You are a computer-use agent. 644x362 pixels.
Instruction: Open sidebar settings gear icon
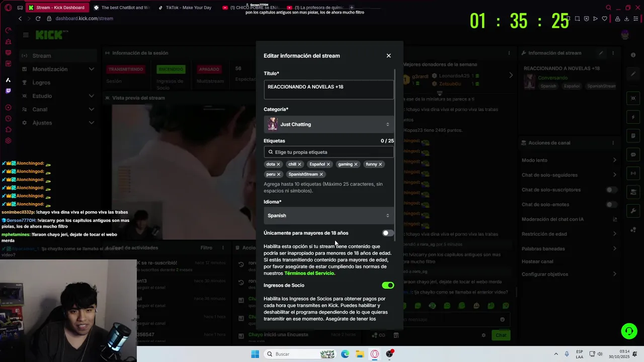tap(8, 141)
